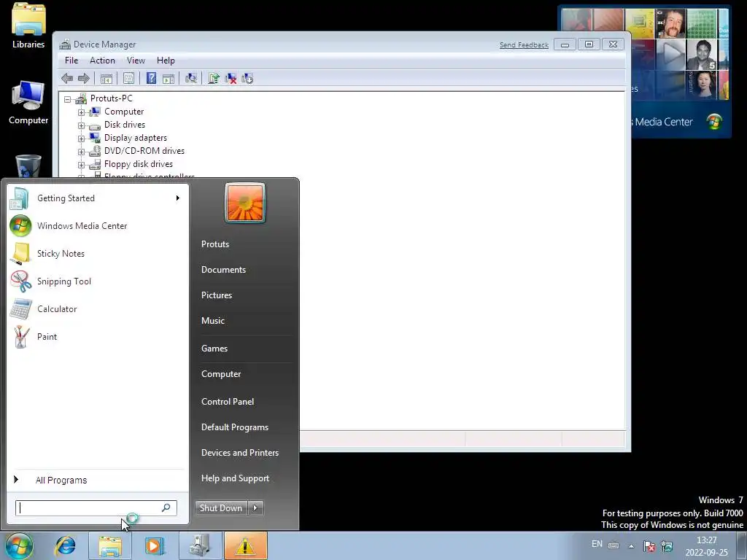Viewport: 747px width, 560px height.
Task: Expand the Display adapters node
Action: coord(81,139)
